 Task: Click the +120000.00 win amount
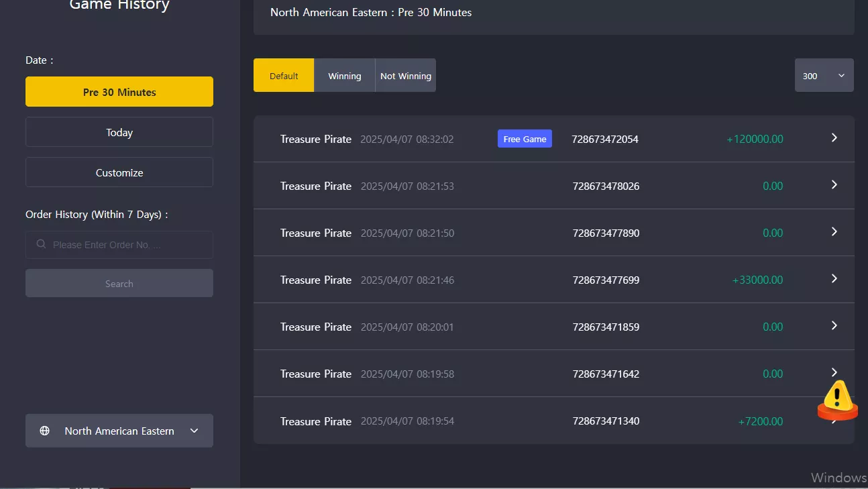pos(755,140)
